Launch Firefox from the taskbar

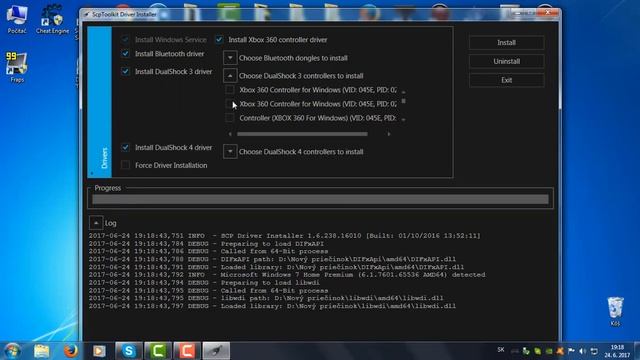pyautogui.click(x=71, y=351)
